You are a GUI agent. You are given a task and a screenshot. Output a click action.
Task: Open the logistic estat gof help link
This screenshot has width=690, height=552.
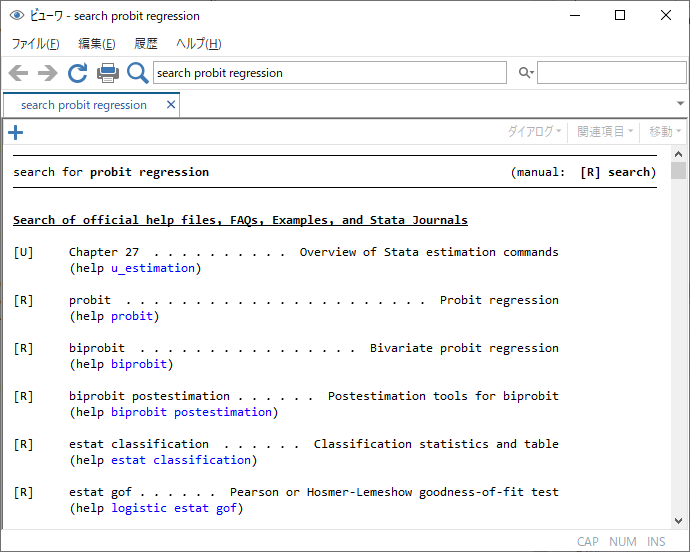(x=174, y=508)
